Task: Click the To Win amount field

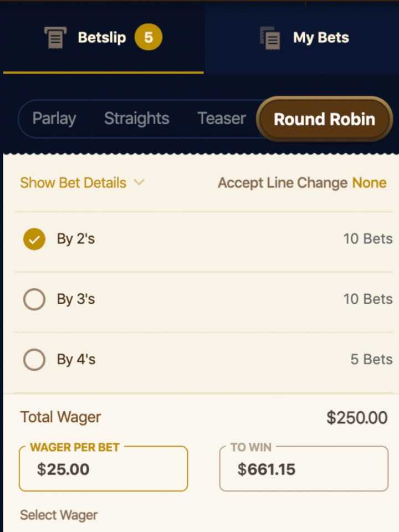Action: point(303,469)
